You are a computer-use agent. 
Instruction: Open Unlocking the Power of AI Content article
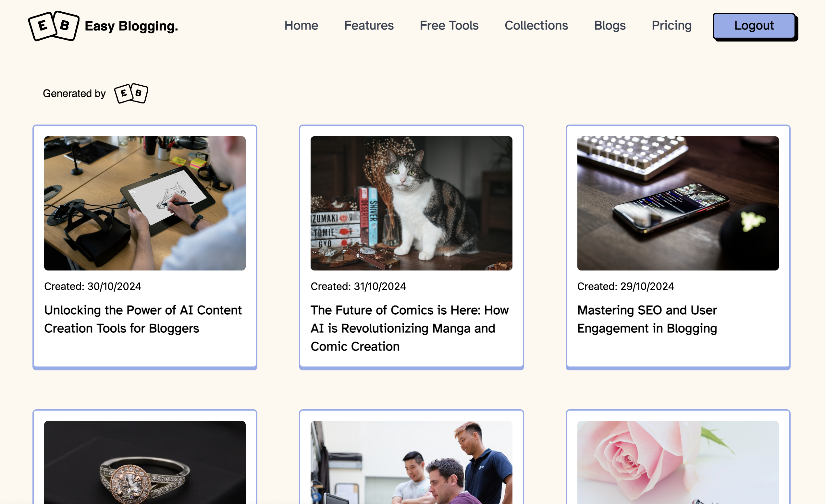(x=143, y=319)
